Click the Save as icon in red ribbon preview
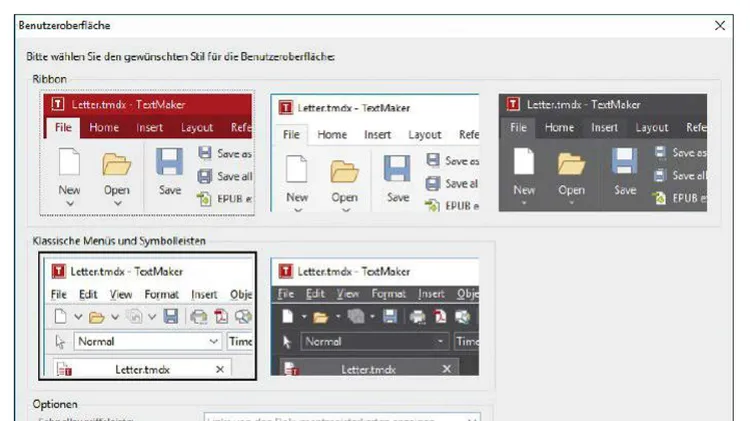Screen dimensions: 750x421 205,153
